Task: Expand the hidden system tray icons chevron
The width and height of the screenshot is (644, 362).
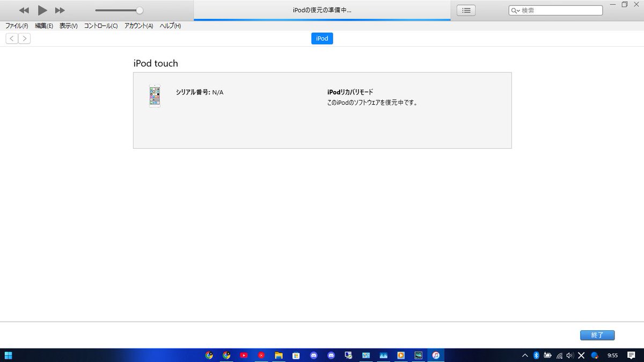Action: tap(525, 355)
